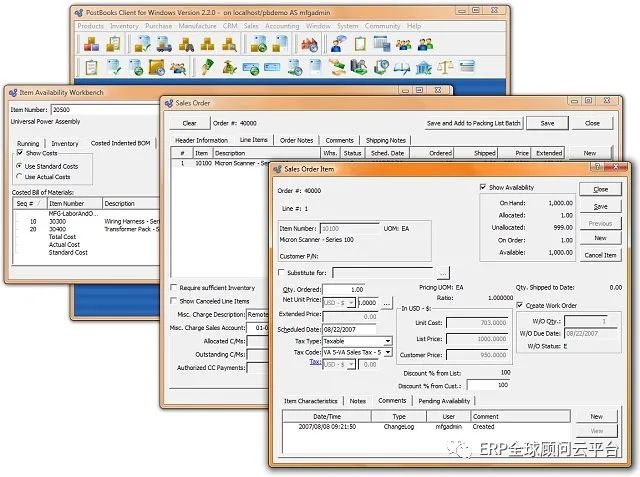Click the Qty. Ordered input field
Image resolution: width=640 pixels, height=477 pixels.
click(343, 289)
